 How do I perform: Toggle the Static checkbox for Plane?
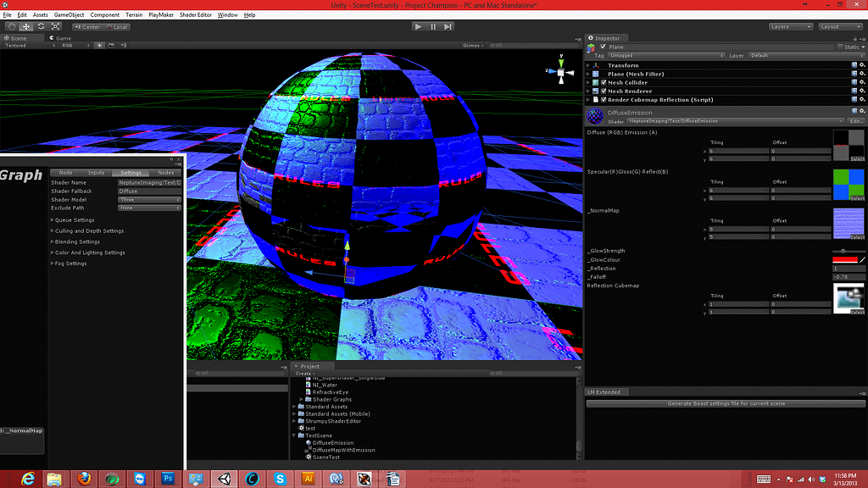839,47
